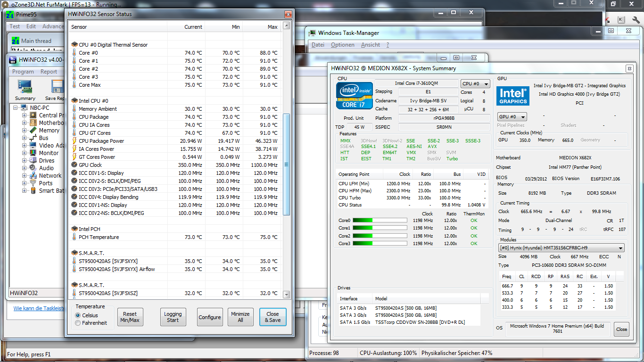The width and height of the screenshot is (644, 362).
Task: Click the thermometer icon for PCH Temperature
Action: click(74, 237)
